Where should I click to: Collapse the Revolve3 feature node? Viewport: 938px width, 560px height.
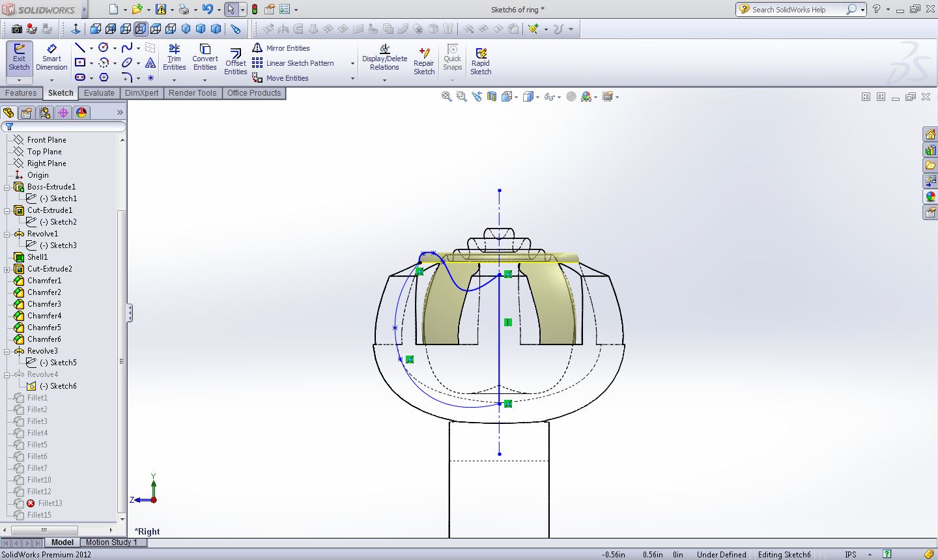click(x=7, y=351)
